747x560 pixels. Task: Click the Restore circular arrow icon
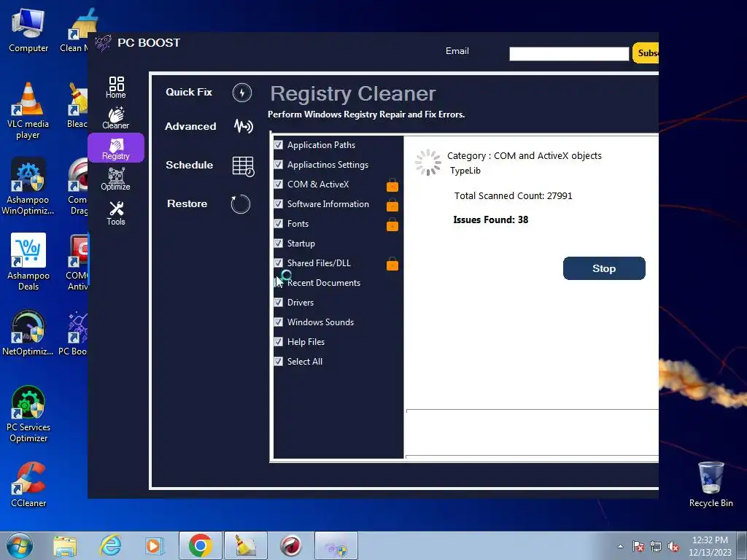[241, 204]
